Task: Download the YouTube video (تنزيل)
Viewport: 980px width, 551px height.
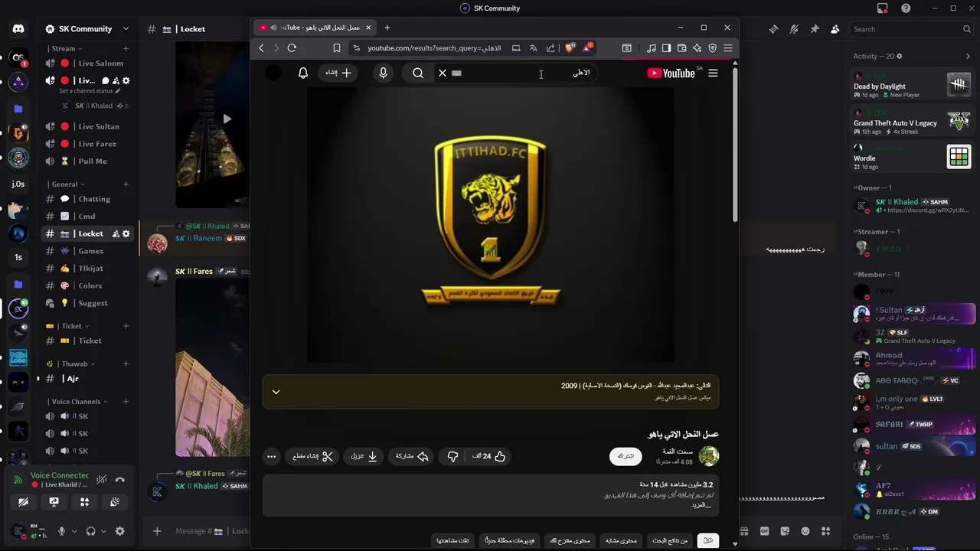Action: pos(364,456)
